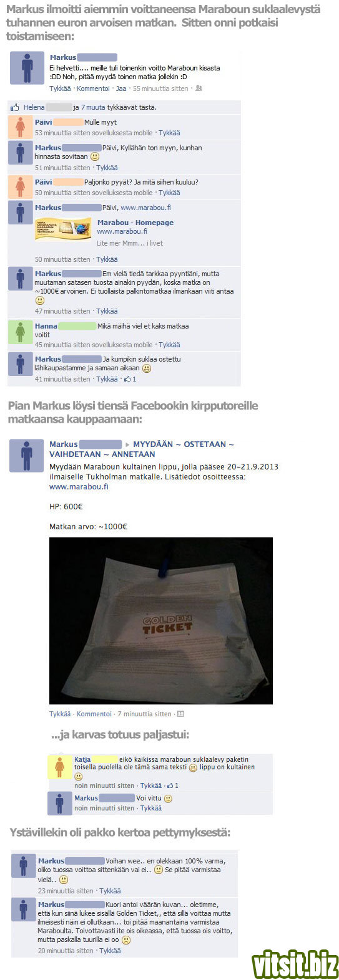Click Markus's avatar on the flea market post
Image resolution: width=339 pixels, height=980 pixels.
pyautogui.click(x=27, y=456)
